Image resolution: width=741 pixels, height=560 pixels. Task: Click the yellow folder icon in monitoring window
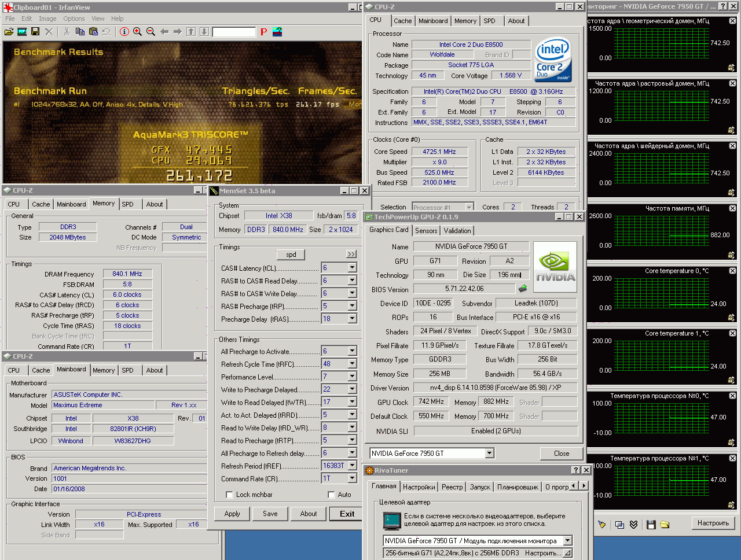click(665, 524)
